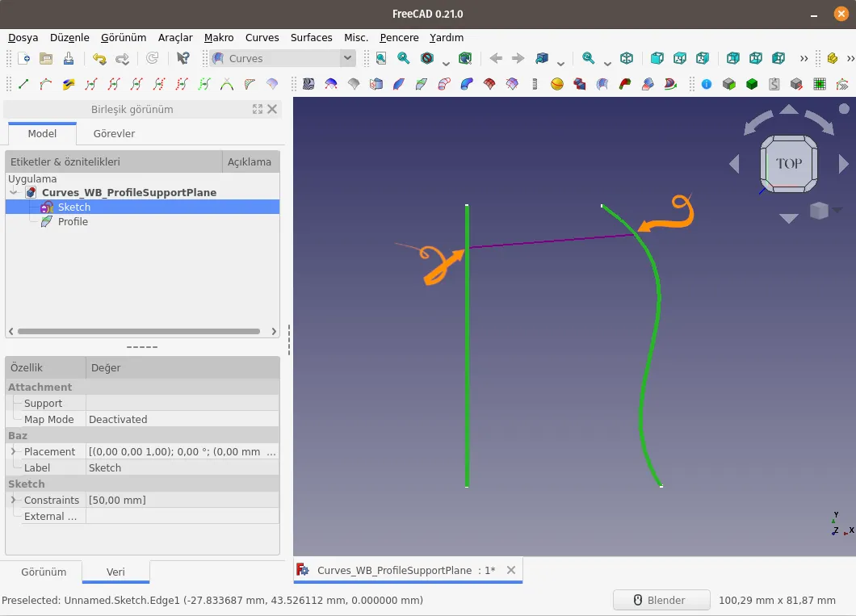
Task: Open the Curves workbench dropdown
Action: (348, 58)
